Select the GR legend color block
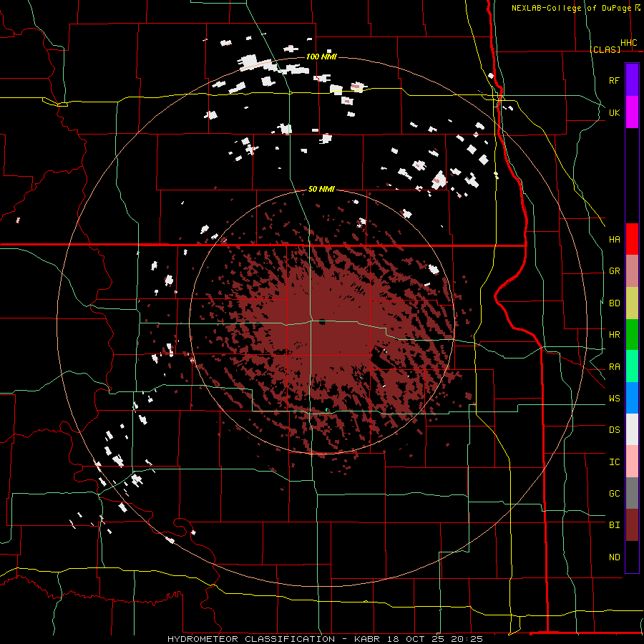644x644 pixels. (632, 270)
